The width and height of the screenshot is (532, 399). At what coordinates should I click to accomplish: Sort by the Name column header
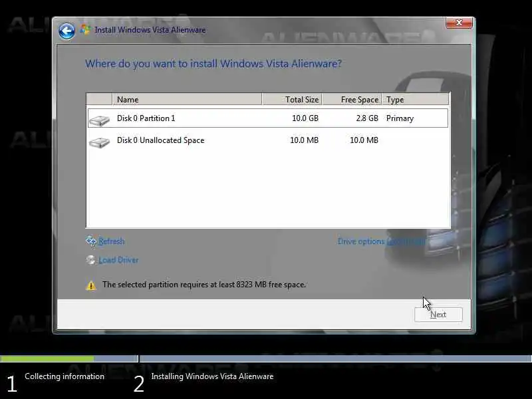(x=187, y=99)
